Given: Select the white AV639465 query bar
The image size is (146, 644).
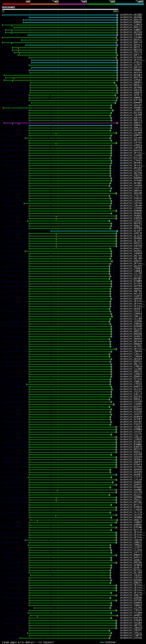Looking at the screenshot, I should (60, 9).
